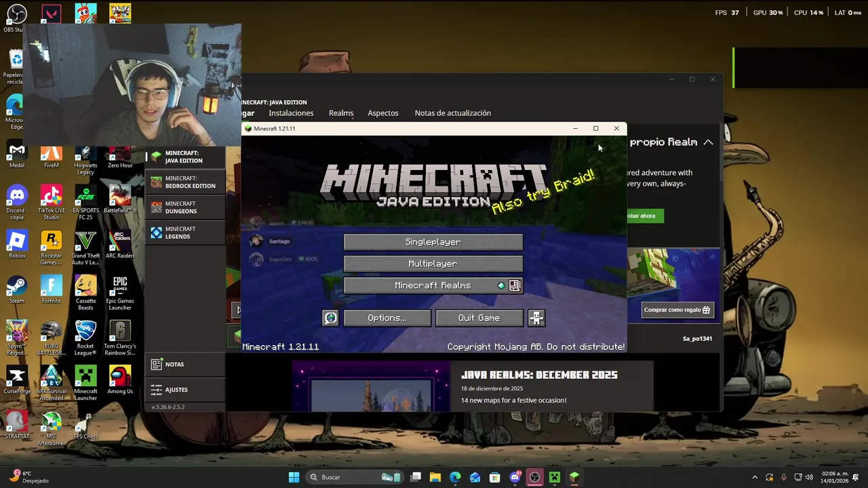Open Multiplayer menu in Minecraft
The image size is (868, 488).
[433, 264]
